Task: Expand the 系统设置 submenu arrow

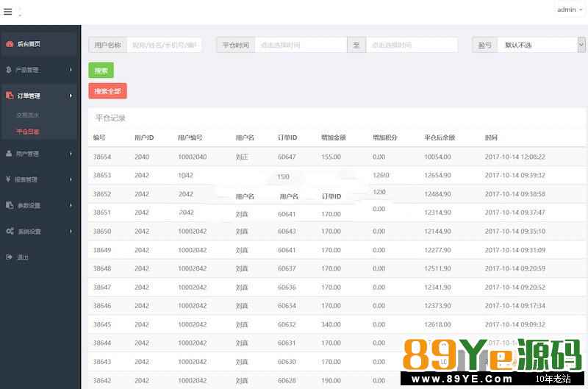Action: point(71,231)
